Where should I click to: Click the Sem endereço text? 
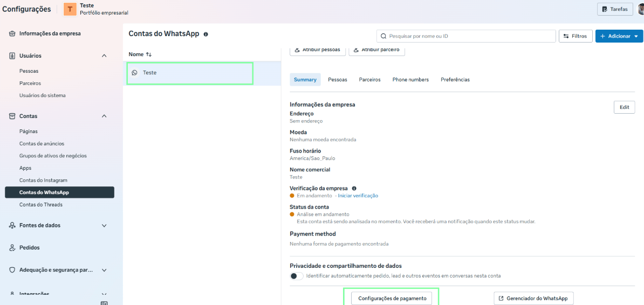coord(306,121)
